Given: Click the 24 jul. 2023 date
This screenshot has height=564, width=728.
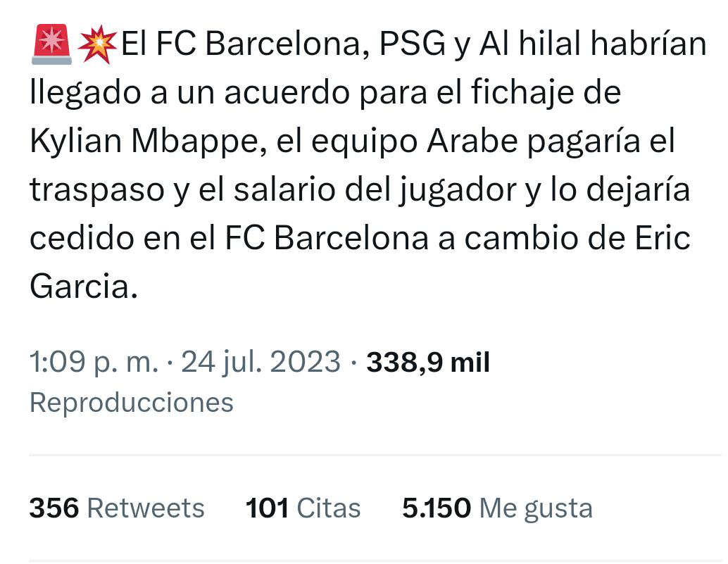Looking at the screenshot, I should coord(261,362).
